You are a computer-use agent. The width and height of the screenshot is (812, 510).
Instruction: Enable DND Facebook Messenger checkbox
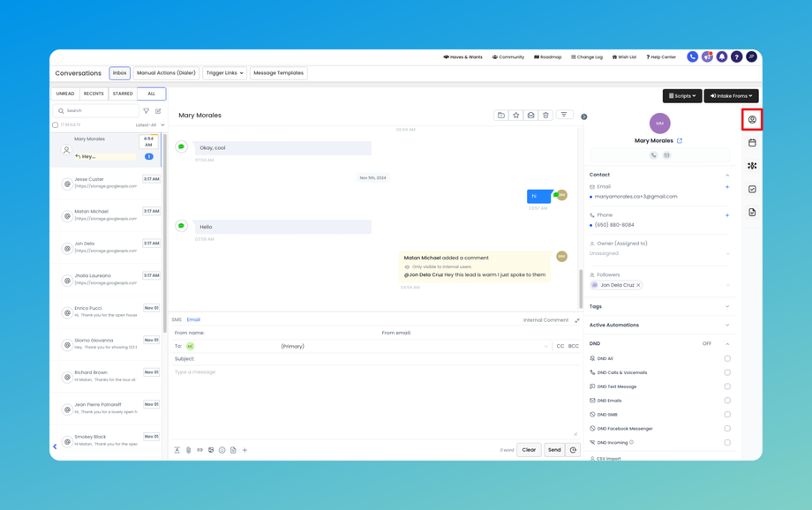727,428
